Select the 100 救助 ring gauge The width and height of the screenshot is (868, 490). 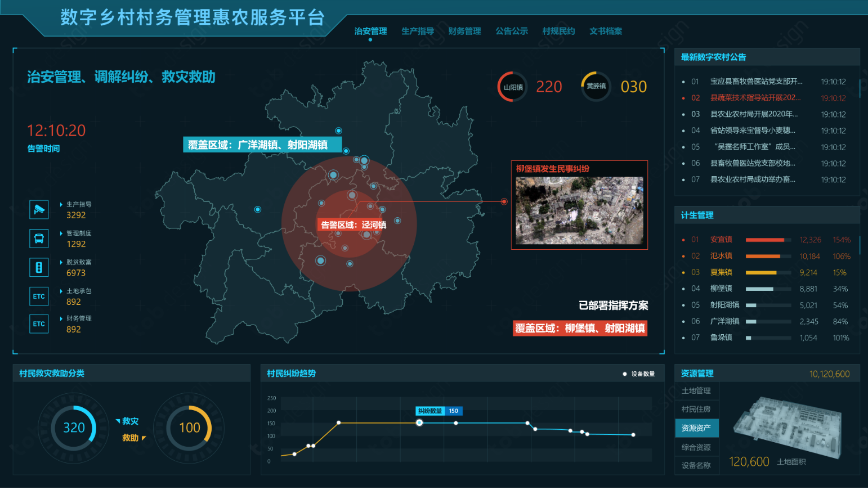click(189, 428)
